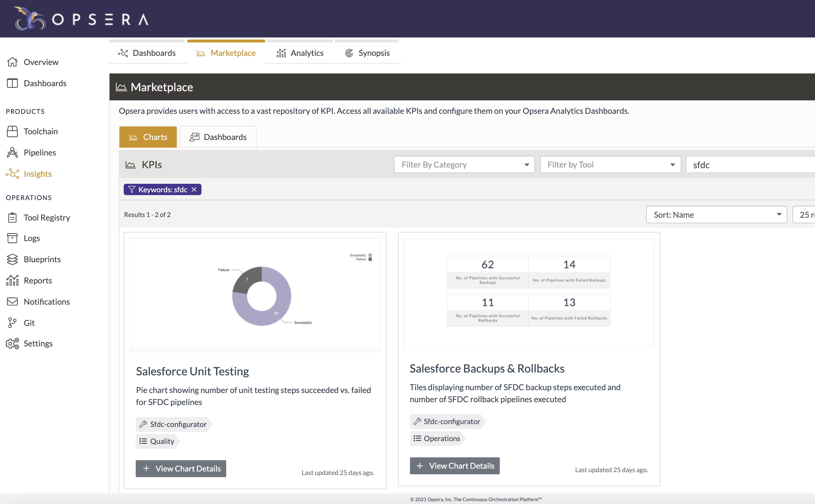Select the Reports icon in sidebar
This screenshot has width=815, height=504.
click(x=12, y=280)
